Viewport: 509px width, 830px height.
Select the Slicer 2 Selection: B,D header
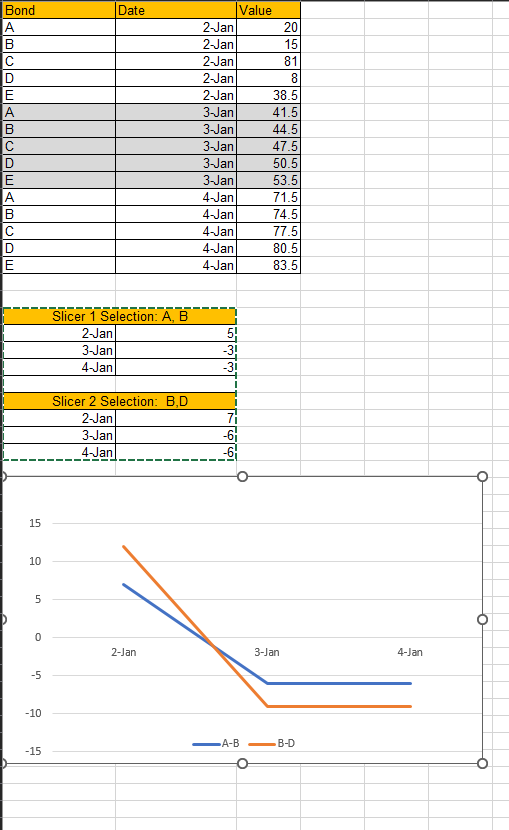(120, 401)
